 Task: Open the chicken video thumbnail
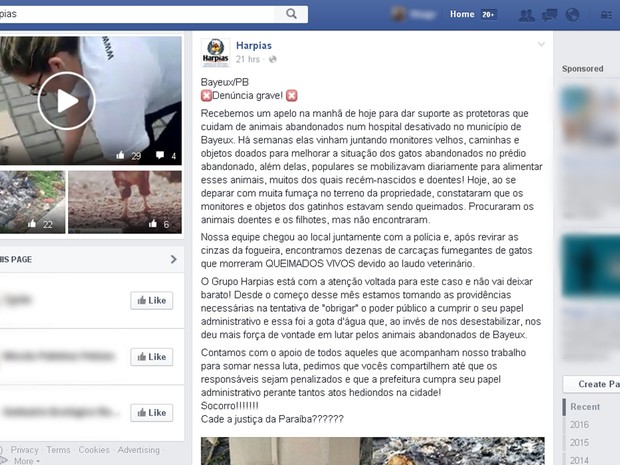[125, 202]
